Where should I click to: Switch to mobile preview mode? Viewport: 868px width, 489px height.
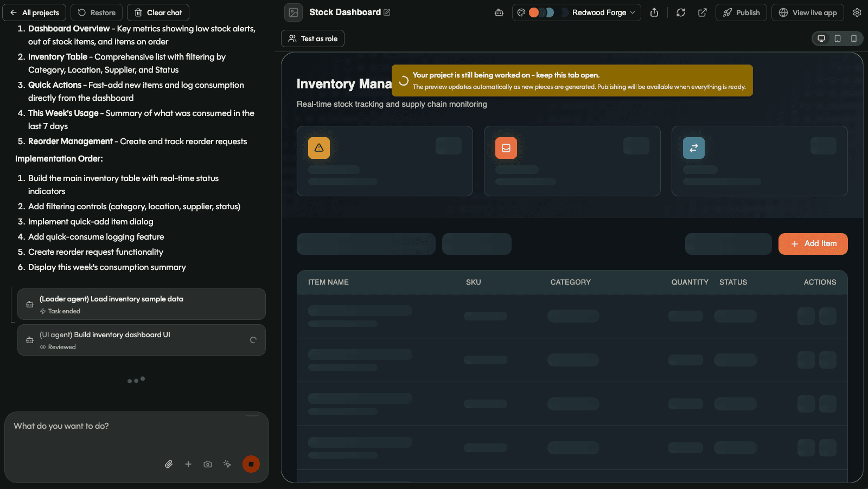tap(854, 38)
